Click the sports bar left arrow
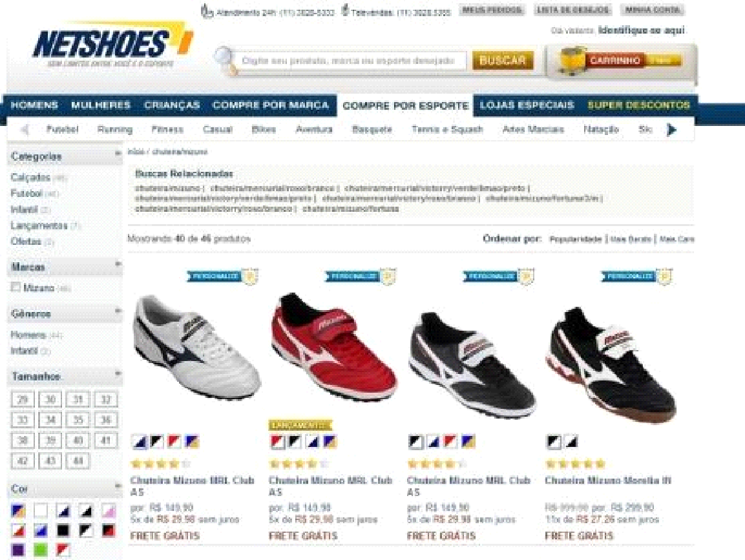 25,129
